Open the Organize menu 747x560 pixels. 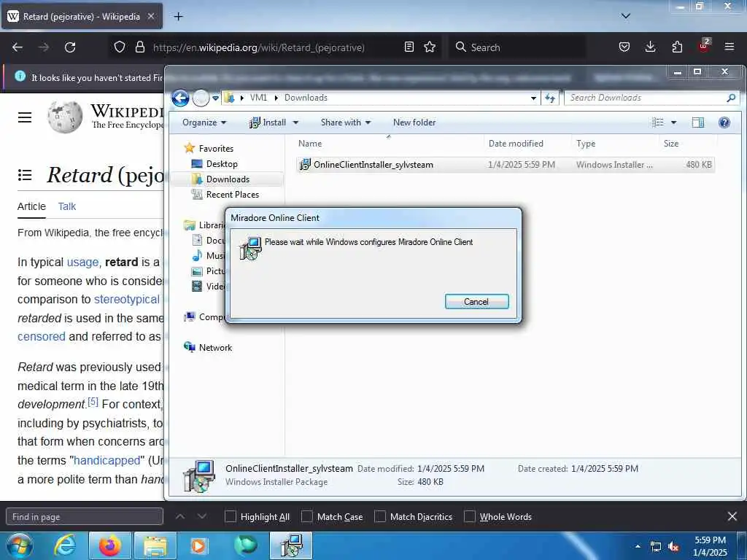(204, 122)
